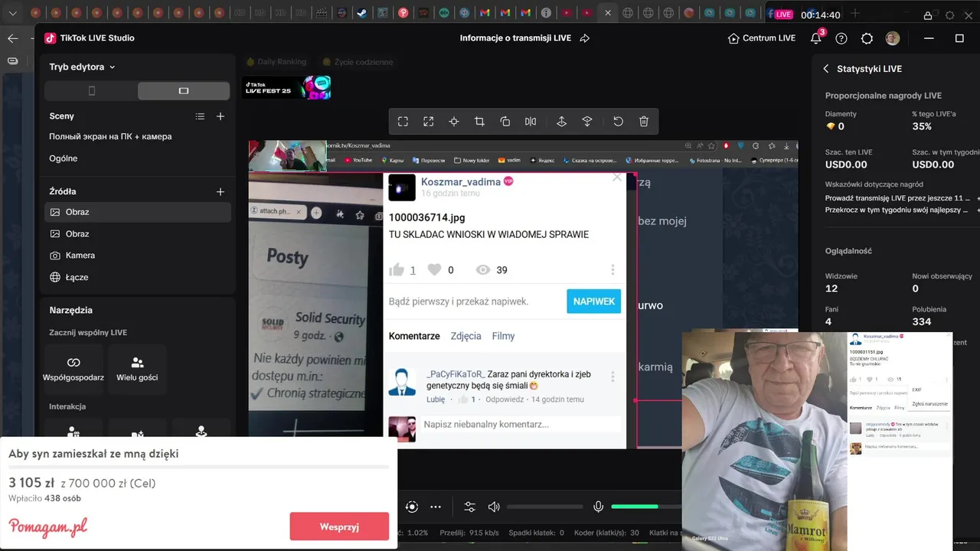Go back from Statystyki LIVE panel
Viewport: 980px width, 551px height.
point(825,69)
